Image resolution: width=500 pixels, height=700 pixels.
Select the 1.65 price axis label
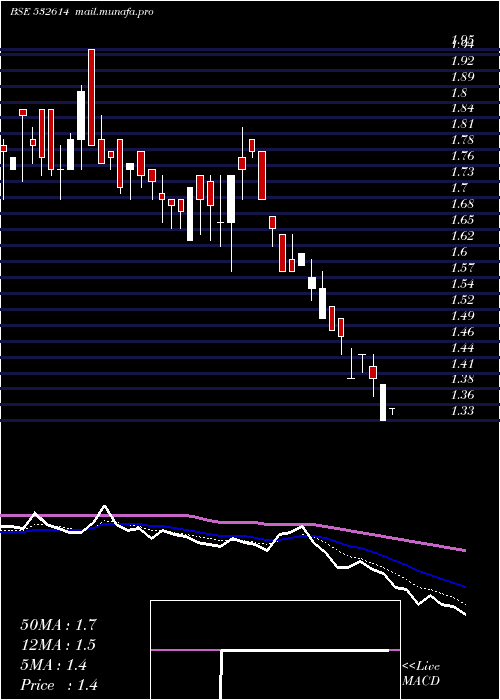pyautogui.click(x=462, y=220)
